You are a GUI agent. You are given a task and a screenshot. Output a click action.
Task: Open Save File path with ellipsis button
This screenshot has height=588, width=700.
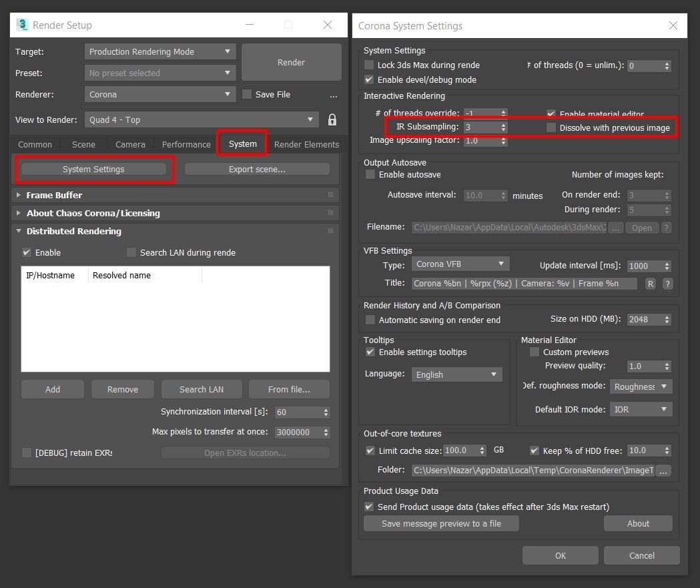pos(333,95)
